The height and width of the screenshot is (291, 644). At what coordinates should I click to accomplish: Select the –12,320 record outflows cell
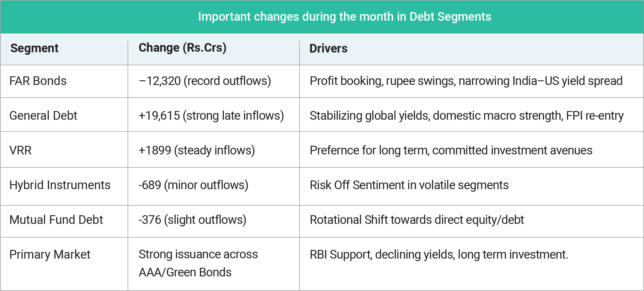click(205, 81)
